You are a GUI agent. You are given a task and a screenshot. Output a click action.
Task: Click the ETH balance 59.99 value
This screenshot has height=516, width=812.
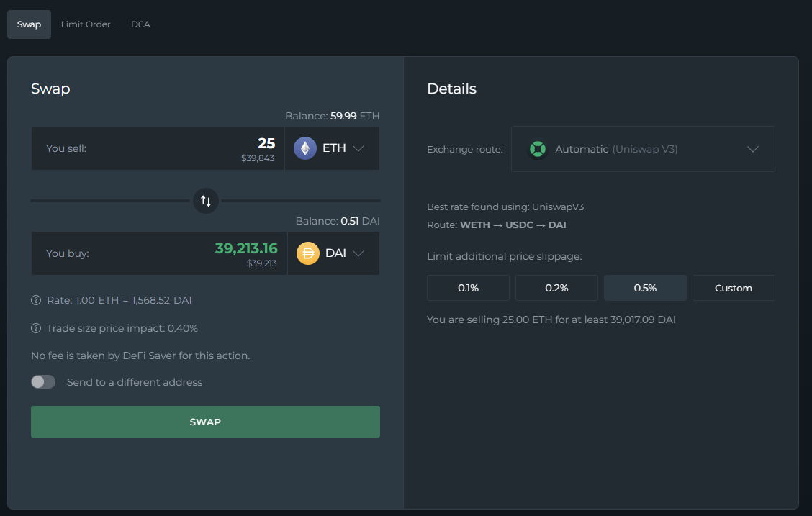pos(344,116)
